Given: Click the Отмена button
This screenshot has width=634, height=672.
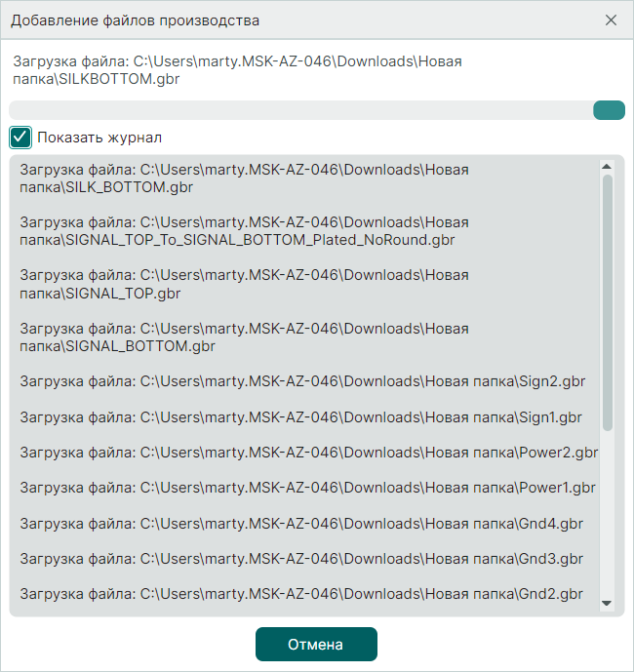Looking at the screenshot, I should pos(316,644).
